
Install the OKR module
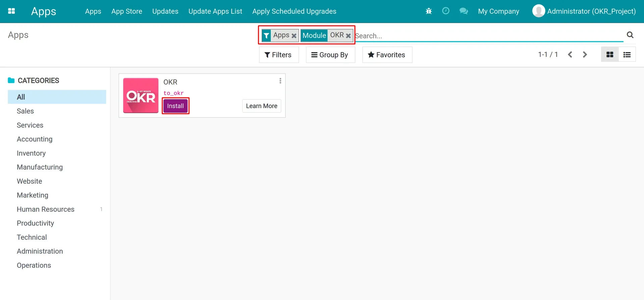pos(175,106)
